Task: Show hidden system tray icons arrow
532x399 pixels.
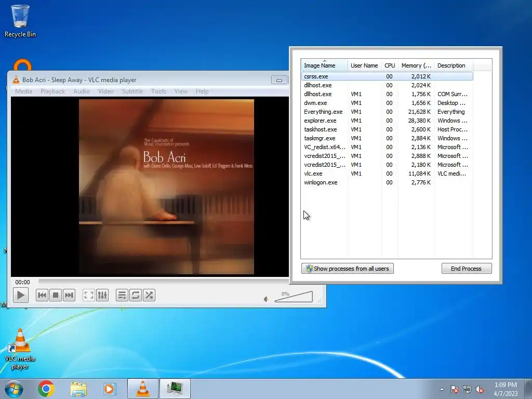Action: pos(442,389)
